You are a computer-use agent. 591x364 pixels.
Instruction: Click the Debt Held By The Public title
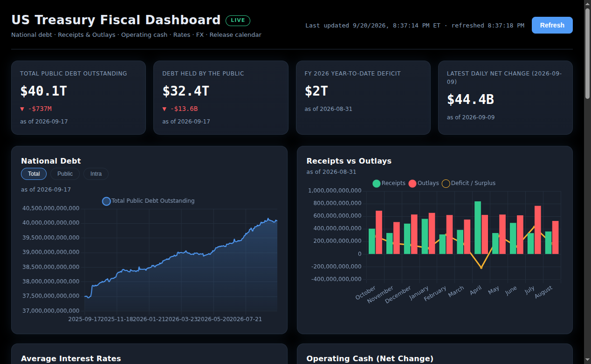[x=203, y=74]
